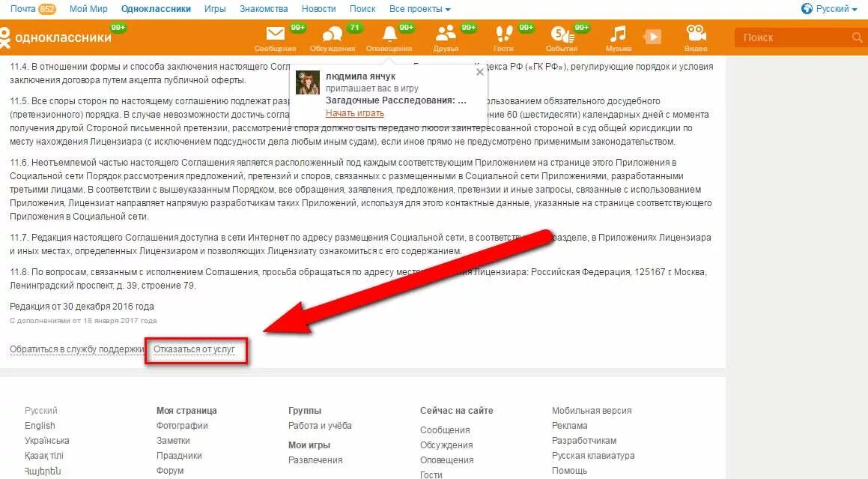Click Отказаться от услуг link
Image resolution: width=868 pixels, height=479 pixels.
point(194,349)
